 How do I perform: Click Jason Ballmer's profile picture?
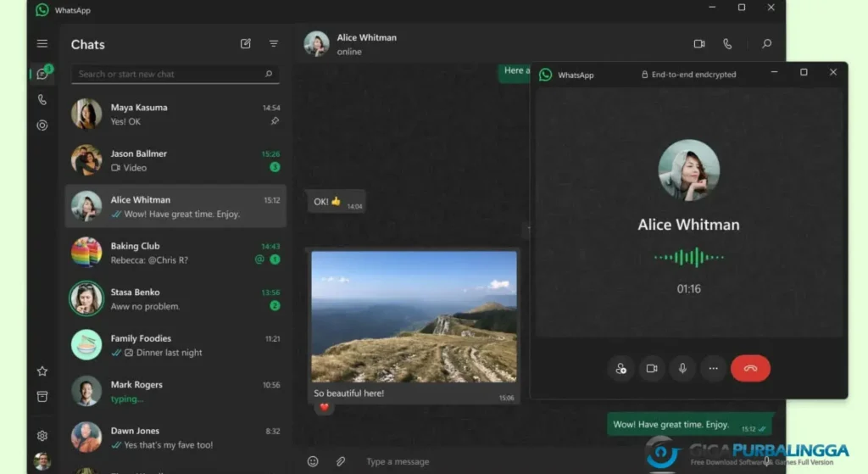pos(86,160)
